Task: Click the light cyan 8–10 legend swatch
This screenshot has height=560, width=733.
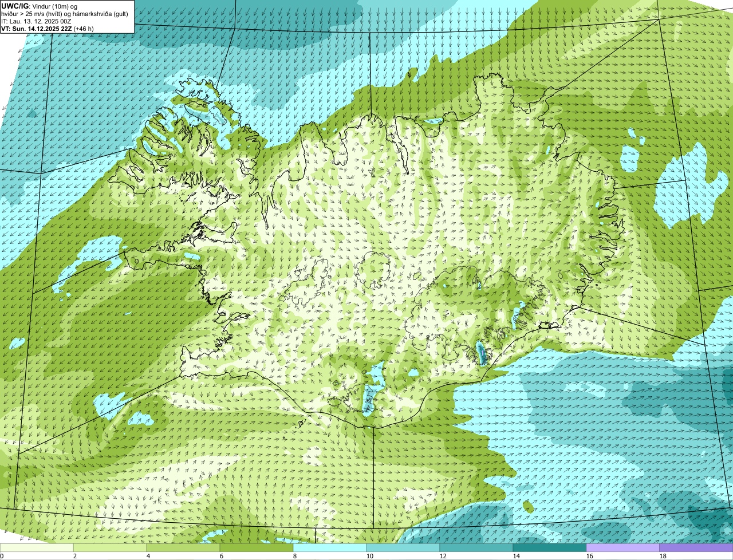Action: click(x=330, y=548)
